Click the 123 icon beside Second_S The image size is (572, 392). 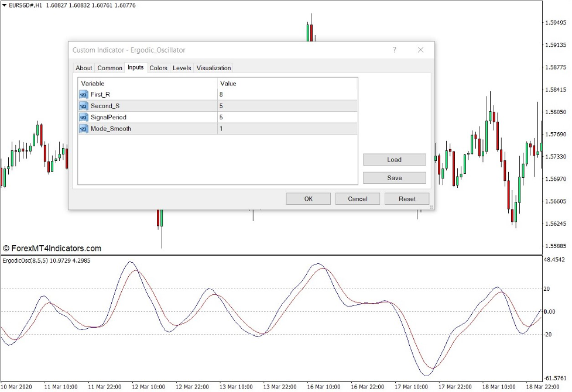click(x=83, y=105)
